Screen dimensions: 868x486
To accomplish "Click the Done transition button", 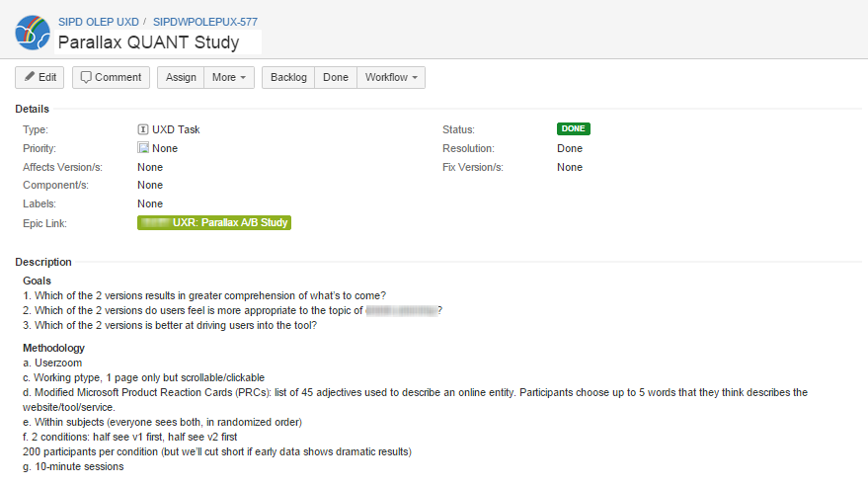I will tap(336, 77).
